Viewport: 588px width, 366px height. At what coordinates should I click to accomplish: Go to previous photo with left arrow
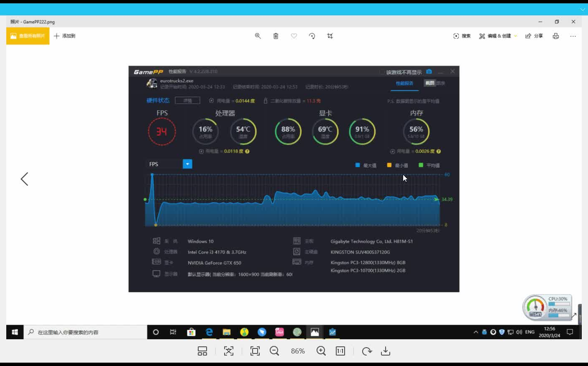(24, 179)
